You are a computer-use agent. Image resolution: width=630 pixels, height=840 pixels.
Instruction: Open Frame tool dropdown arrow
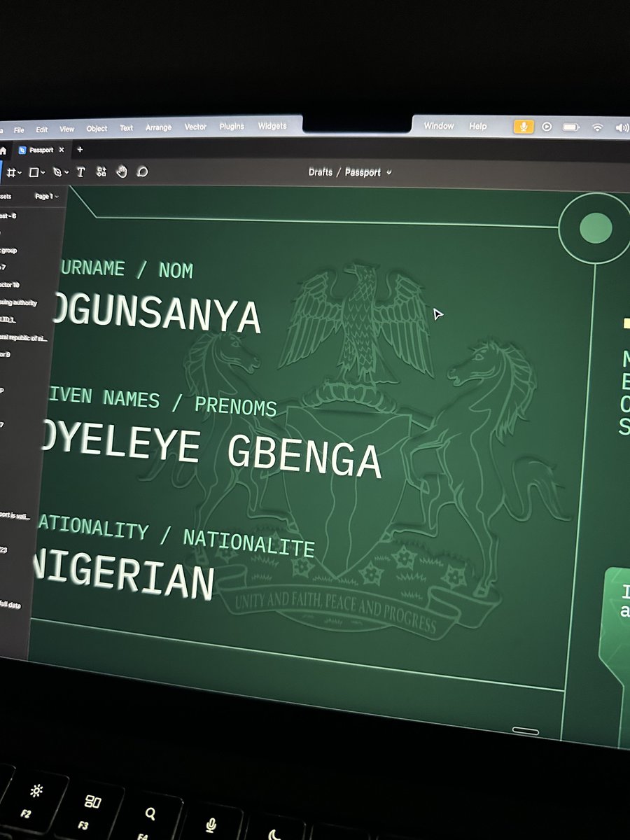20,172
